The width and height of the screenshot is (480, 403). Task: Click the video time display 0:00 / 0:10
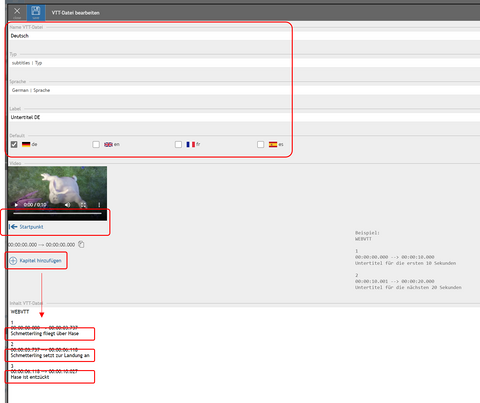[35, 205]
